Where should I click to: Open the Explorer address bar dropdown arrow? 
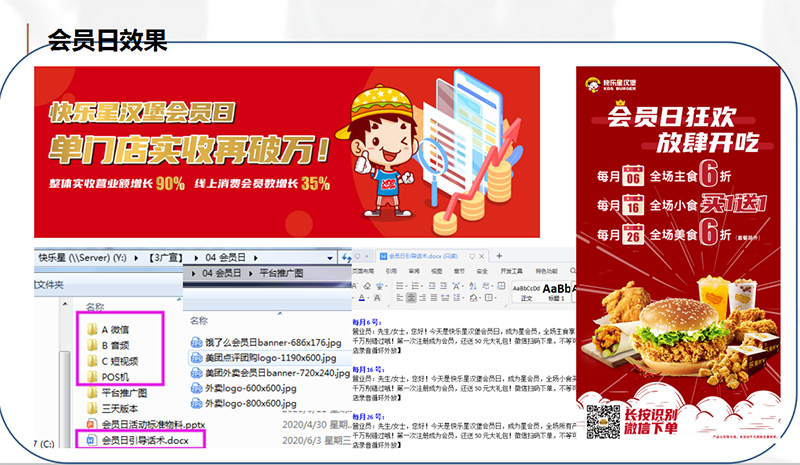(330, 258)
